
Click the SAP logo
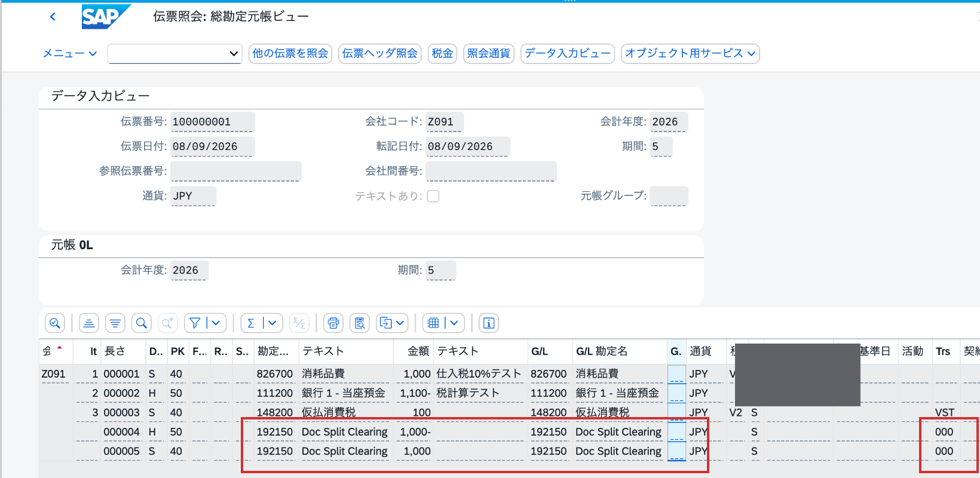point(106,17)
